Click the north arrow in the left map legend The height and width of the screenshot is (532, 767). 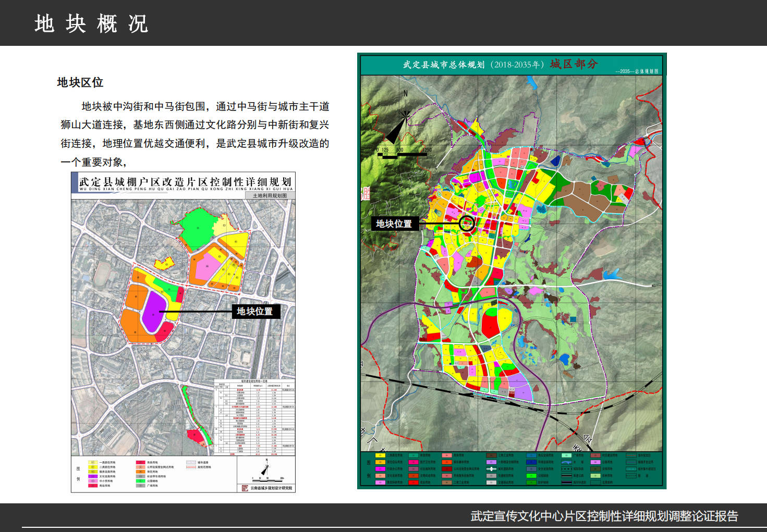(x=266, y=468)
